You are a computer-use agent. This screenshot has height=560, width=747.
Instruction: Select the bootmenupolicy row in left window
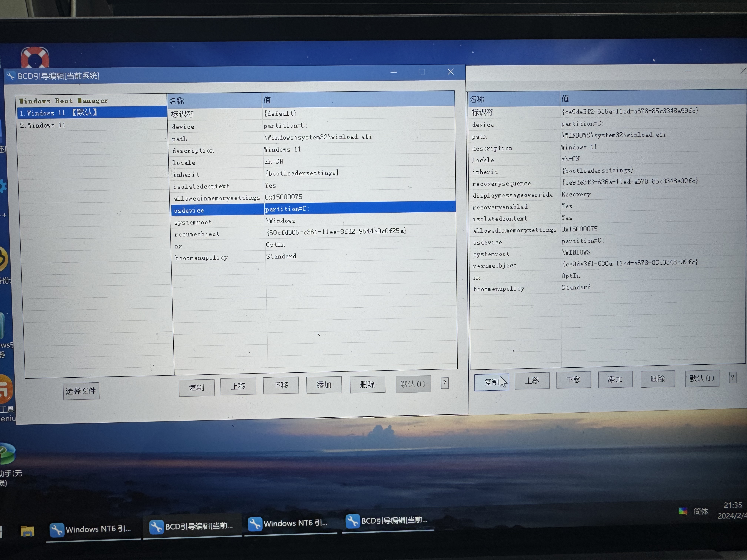pyautogui.click(x=202, y=258)
